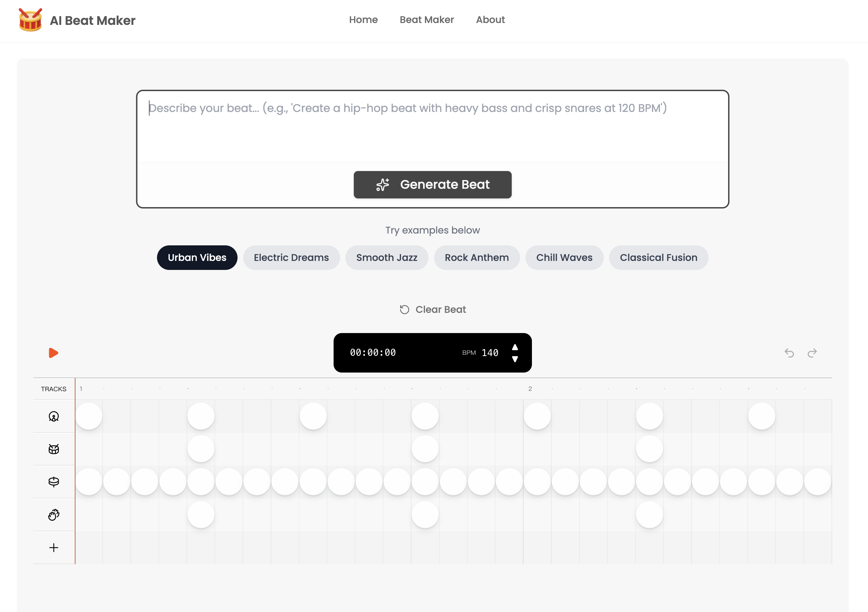Click the undo arrow icon
The height and width of the screenshot is (612, 868).
pos(789,353)
